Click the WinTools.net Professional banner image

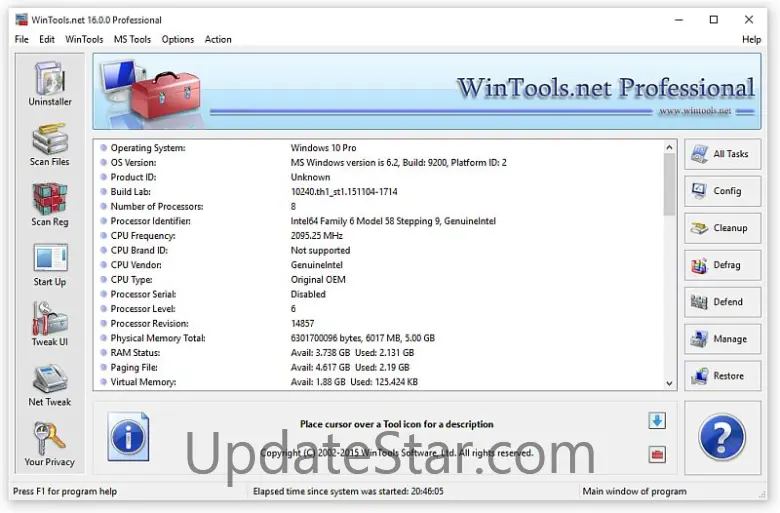(427, 92)
